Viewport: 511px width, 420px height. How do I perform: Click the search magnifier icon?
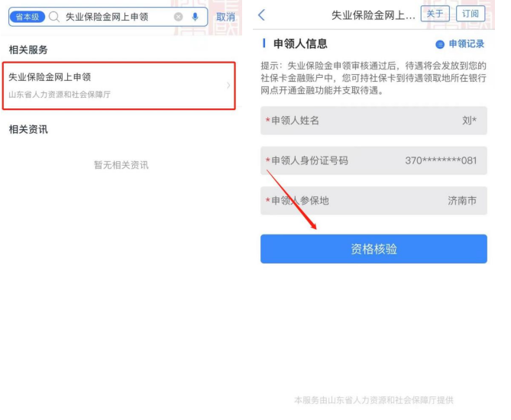click(x=54, y=17)
